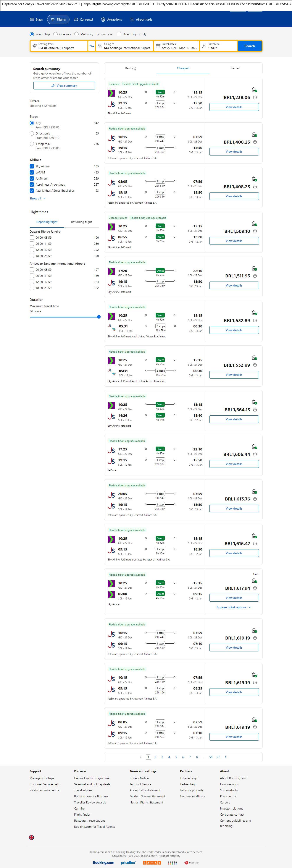Click the Maximum travel time slider handle

point(99,317)
